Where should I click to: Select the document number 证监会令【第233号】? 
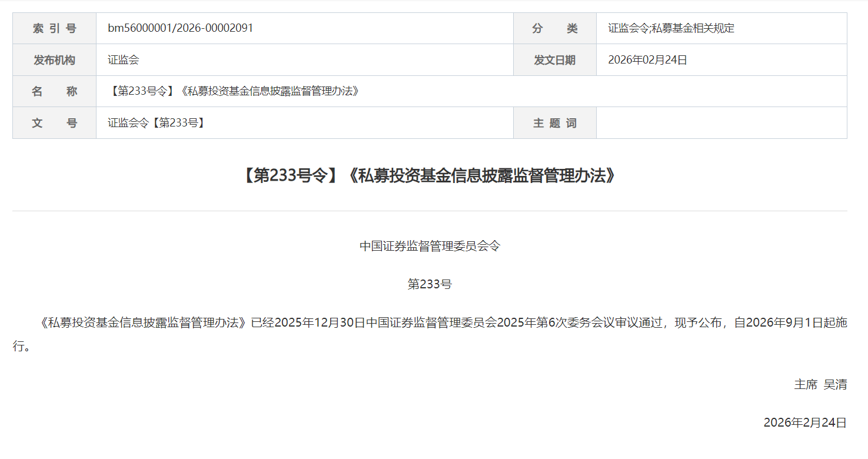157,122
